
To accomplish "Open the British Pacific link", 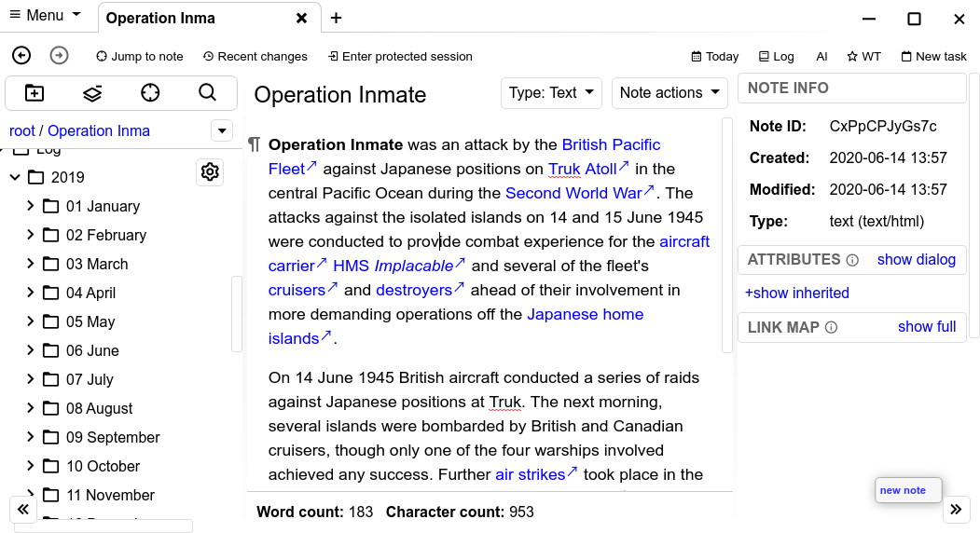I will [x=611, y=144].
